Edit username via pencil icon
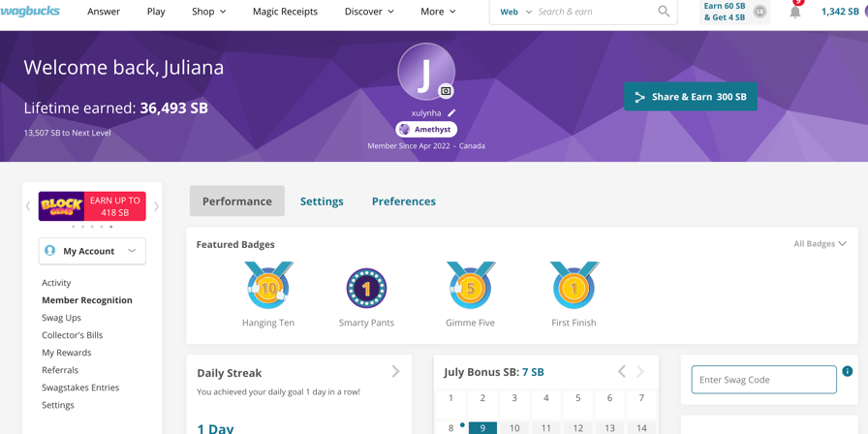The image size is (868, 434). tap(451, 113)
